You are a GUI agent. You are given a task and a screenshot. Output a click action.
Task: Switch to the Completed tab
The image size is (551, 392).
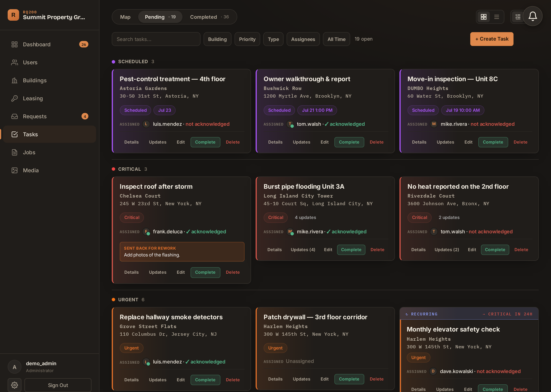coord(209,17)
